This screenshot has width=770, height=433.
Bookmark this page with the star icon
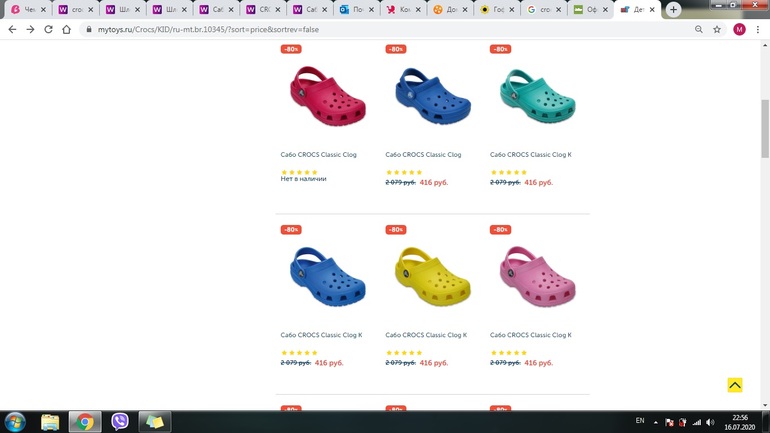pyautogui.click(x=717, y=30)
